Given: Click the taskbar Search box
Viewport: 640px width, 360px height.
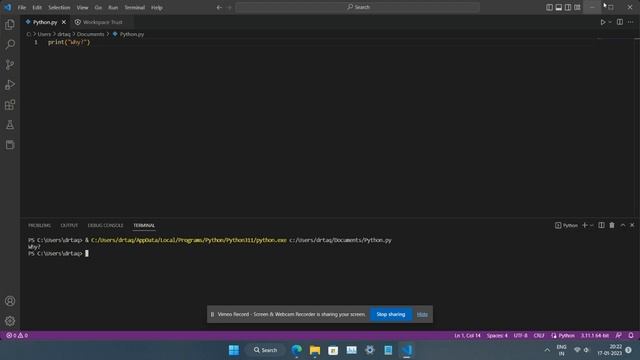Looking at the screenshot, I should click(265, 350).
